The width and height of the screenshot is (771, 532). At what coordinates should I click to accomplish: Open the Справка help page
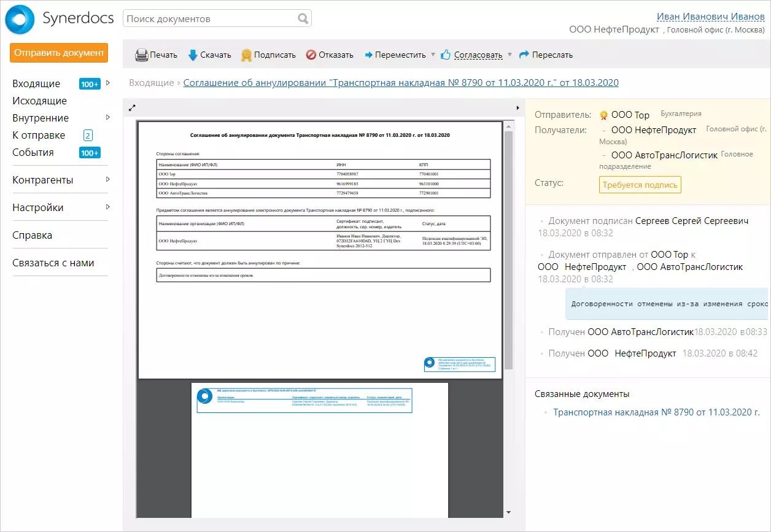tap(32, 235)
